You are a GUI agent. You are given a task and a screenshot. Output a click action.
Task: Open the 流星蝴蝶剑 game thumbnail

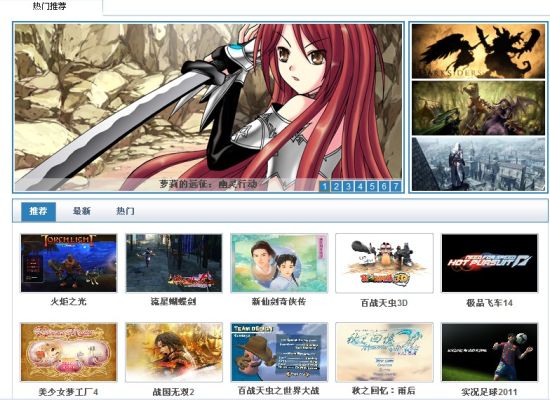pyautogui.click(x=174, y=263)
